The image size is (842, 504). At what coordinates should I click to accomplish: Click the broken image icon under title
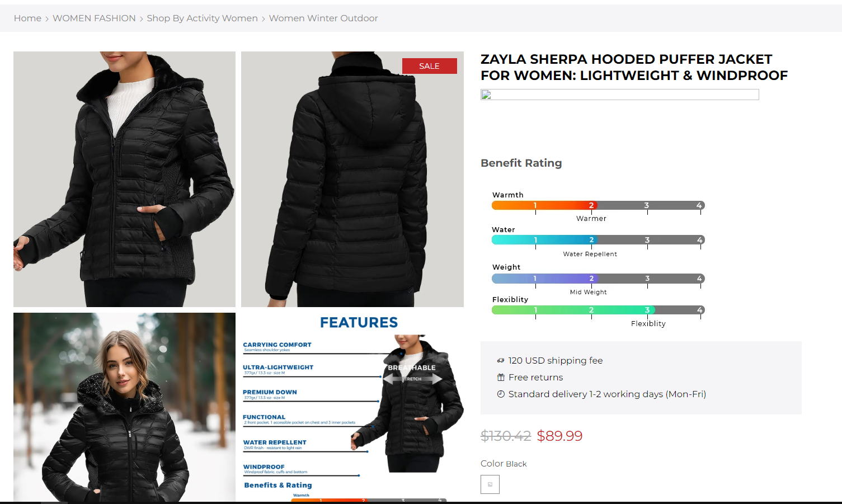click(x=486, y=95)
